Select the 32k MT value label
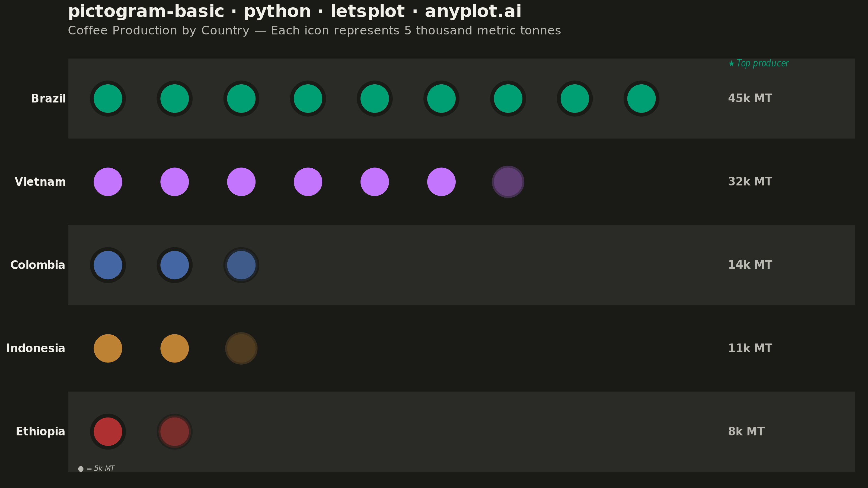Image resolution: width=868 pixels, height=488 pixels. coord(750,182)
